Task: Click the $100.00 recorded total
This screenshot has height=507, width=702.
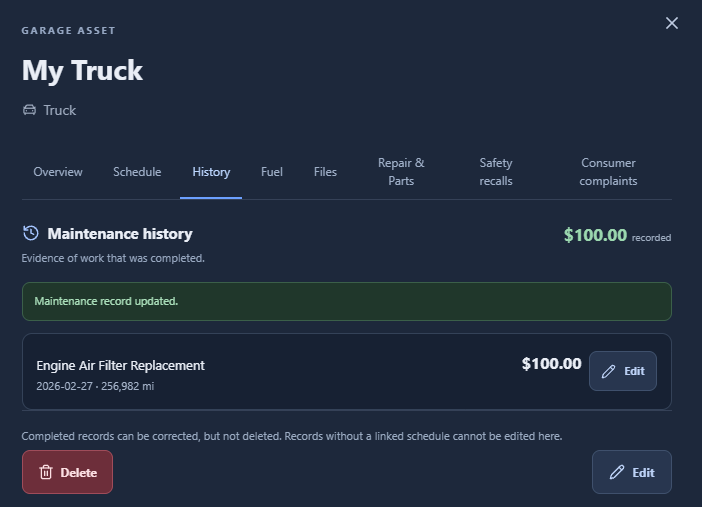Action: click(x=617, y=235)
